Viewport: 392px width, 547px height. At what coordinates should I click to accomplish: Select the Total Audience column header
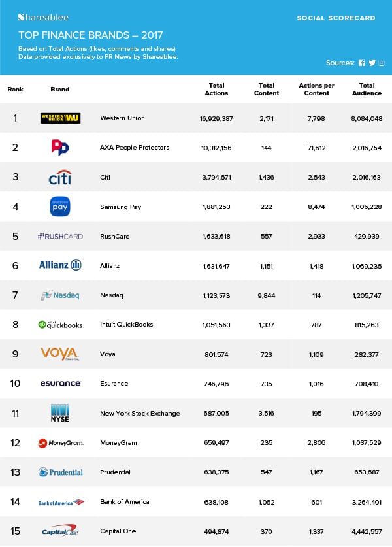pos(367,90)
